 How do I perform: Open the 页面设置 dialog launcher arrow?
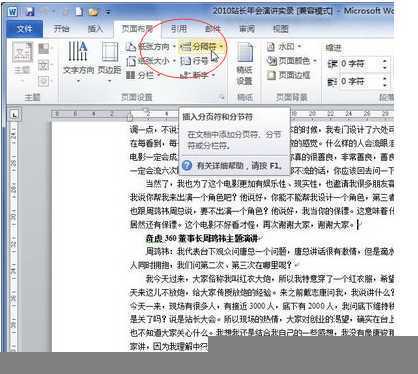pos(222,97)
